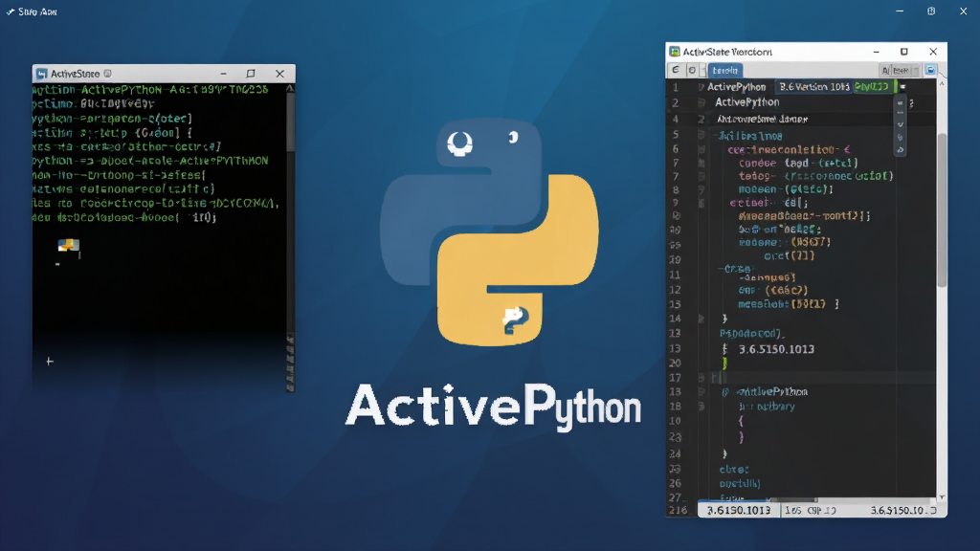This screenshot has height=551, width=980.
Task: Click the top icon in the floating vertical editor toolbar
Action: [x=900, y=101]
